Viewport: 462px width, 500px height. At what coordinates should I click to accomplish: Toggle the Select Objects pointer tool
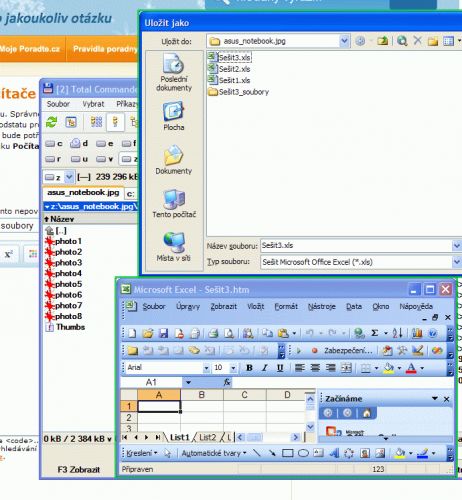coord(167,453)
